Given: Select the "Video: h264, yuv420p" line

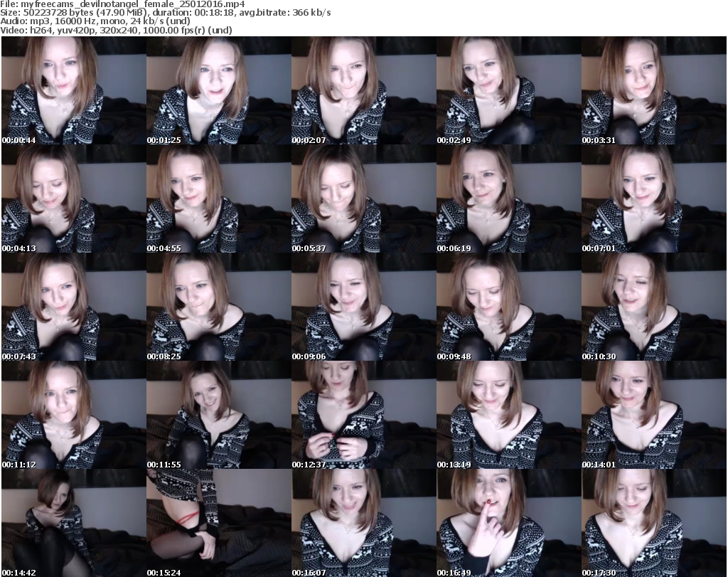Looking at the screenshot, I should click(116, 30).
